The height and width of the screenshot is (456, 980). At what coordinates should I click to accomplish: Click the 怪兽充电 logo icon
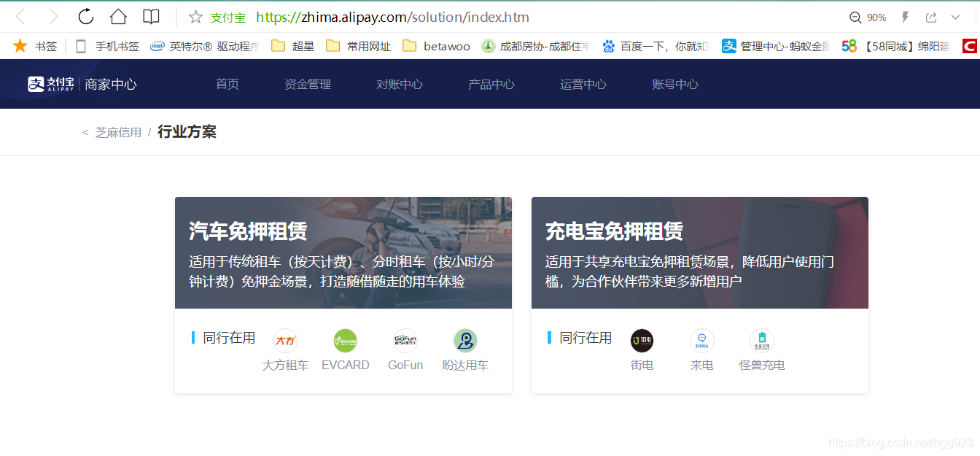(762, 341)
